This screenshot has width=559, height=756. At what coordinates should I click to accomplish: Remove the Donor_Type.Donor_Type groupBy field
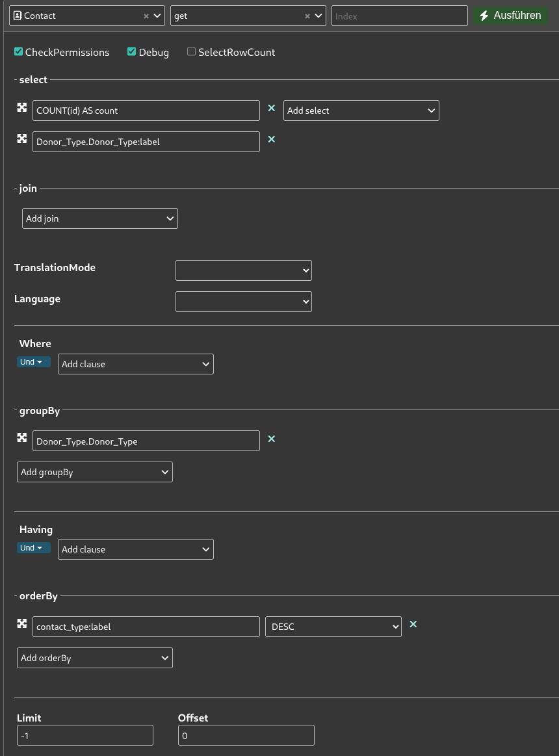pos(271,439)
